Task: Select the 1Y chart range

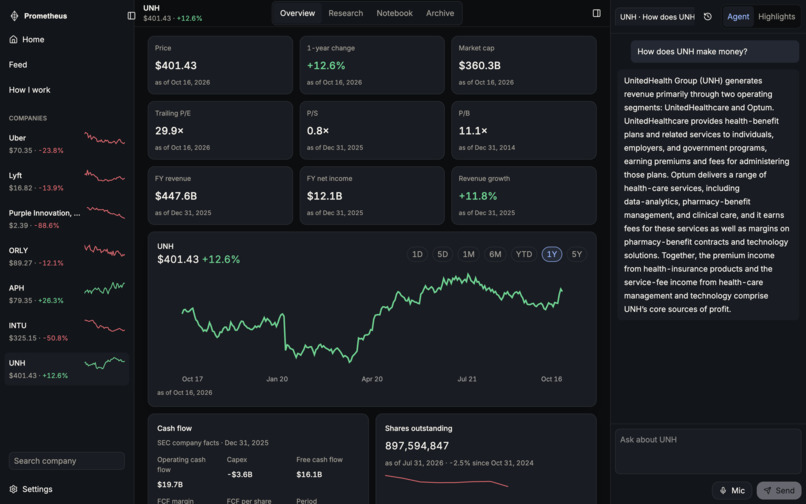Action: tap(552, 254)
